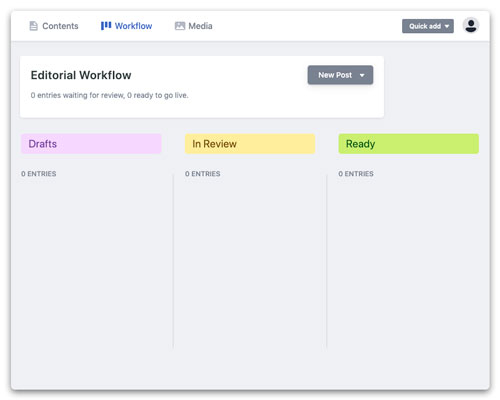Screen dimensions: 500x400
Task: Open the user profile avatar menu
Action: coord(471,26)
